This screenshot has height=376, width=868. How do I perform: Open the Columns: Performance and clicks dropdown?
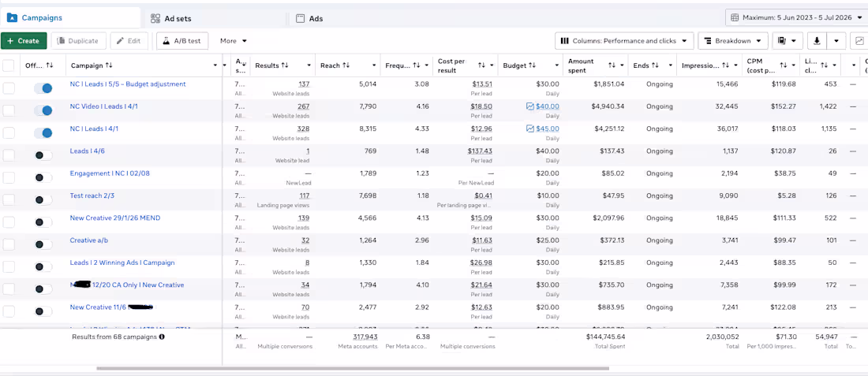(624, 41)
